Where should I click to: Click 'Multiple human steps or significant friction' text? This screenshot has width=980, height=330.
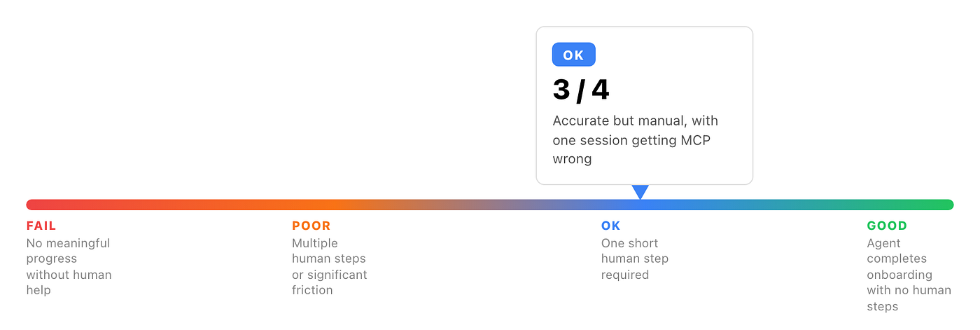coord(330,266)
